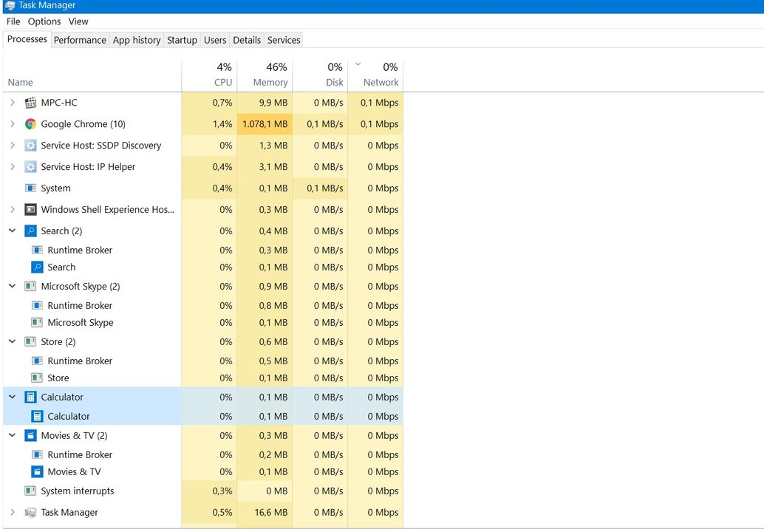
Task: Switch to the App history tab
Action: pyautogui.click(x=137, y=40)
